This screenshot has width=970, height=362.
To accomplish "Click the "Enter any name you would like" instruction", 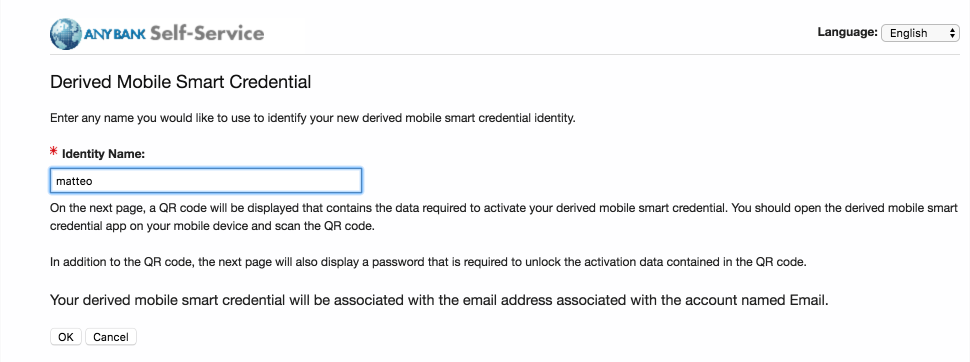I will click(313, 118).
